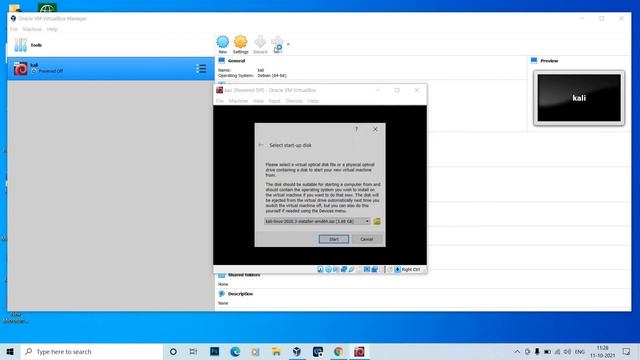The height and width of the screenshot is (360, 640).
Task: Open File menu in VirtualBox Manager
Action: point(14,29)
